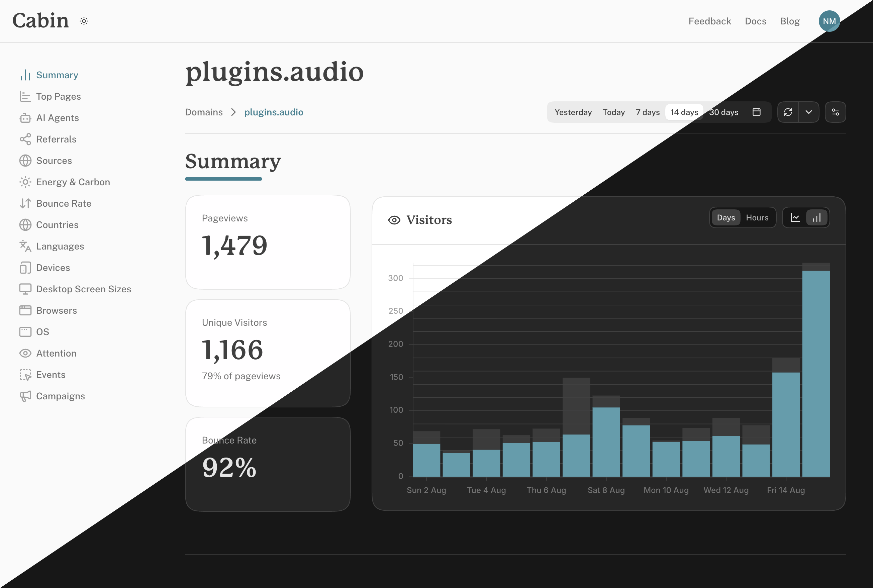Click the "79% of pageviews" text
Viewport: 873px width, 588px height.
coord(241,376)
